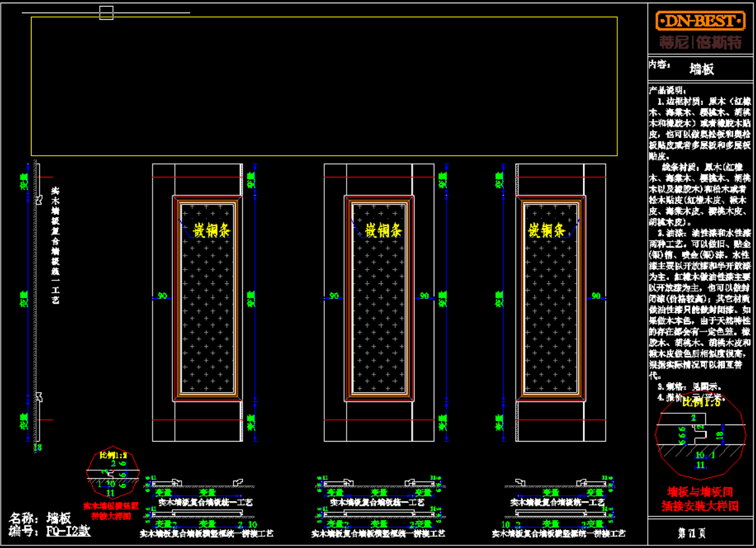Click the green 18 dimension under the side profile

coord(37,448)
